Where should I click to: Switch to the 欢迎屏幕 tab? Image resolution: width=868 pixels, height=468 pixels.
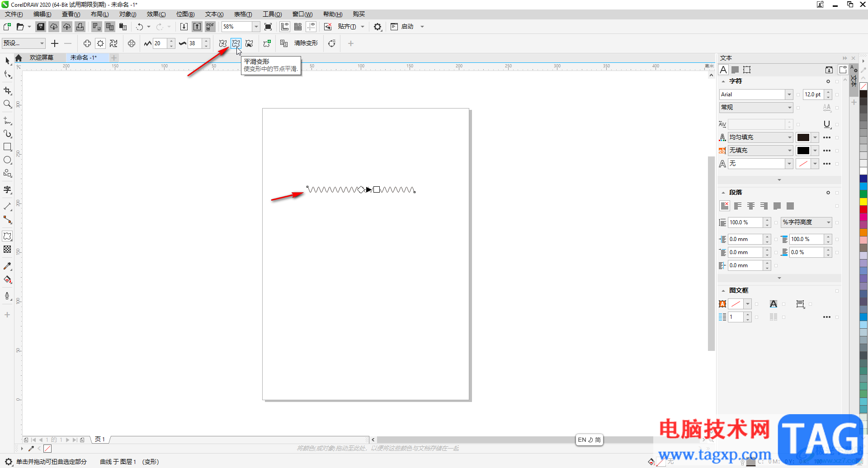point(42,57)
